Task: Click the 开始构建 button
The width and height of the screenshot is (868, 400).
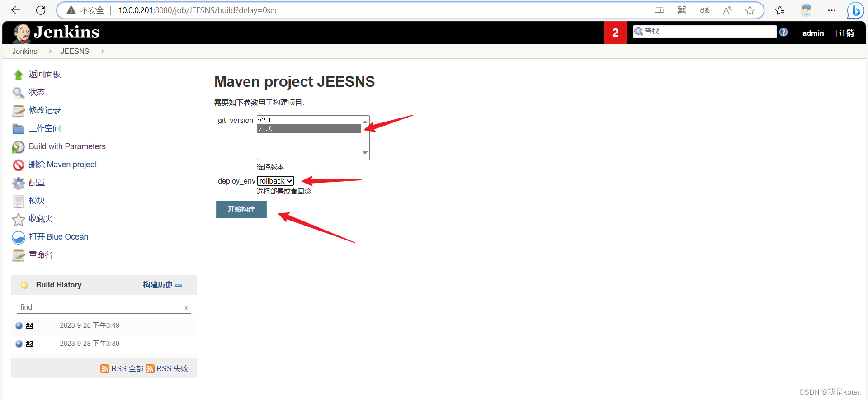Action: 241,209
